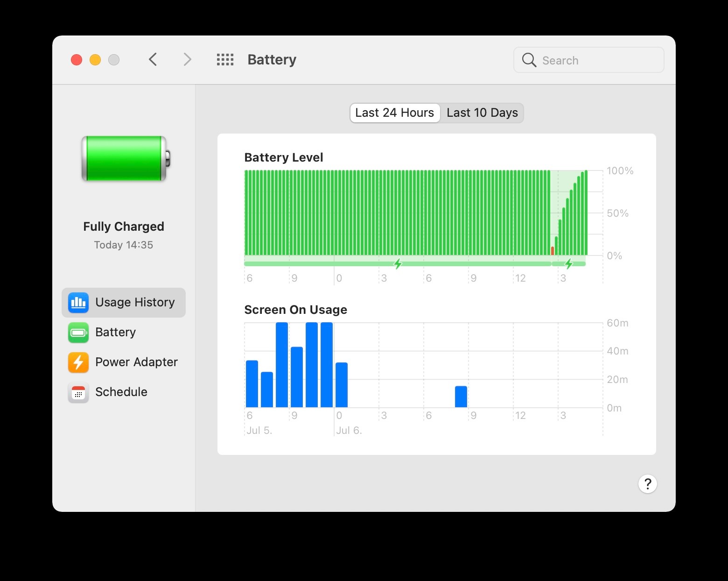Switch to Last 24 Hours view
Image resolution: width=728 pixels, height=581 pixels.
395,113
